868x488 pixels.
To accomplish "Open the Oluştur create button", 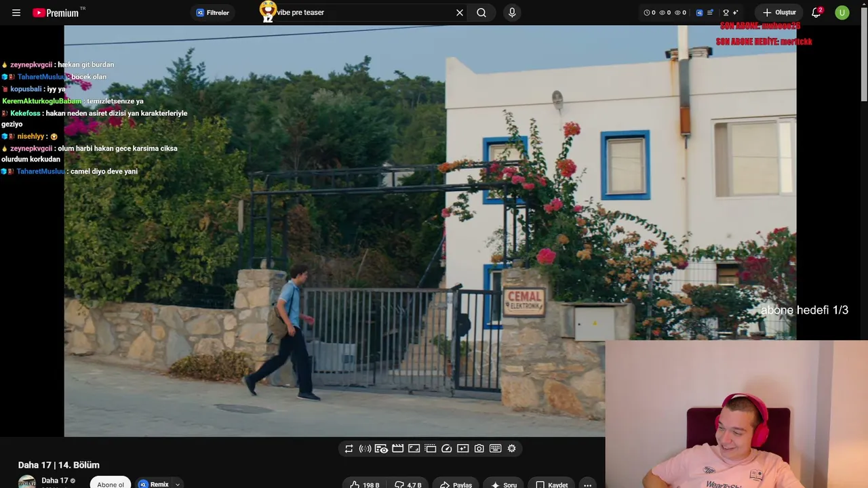I will (779, 13).
